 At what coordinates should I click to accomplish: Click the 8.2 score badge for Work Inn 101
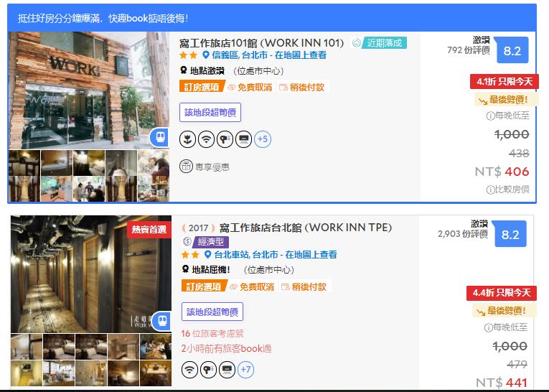point(512,50)
